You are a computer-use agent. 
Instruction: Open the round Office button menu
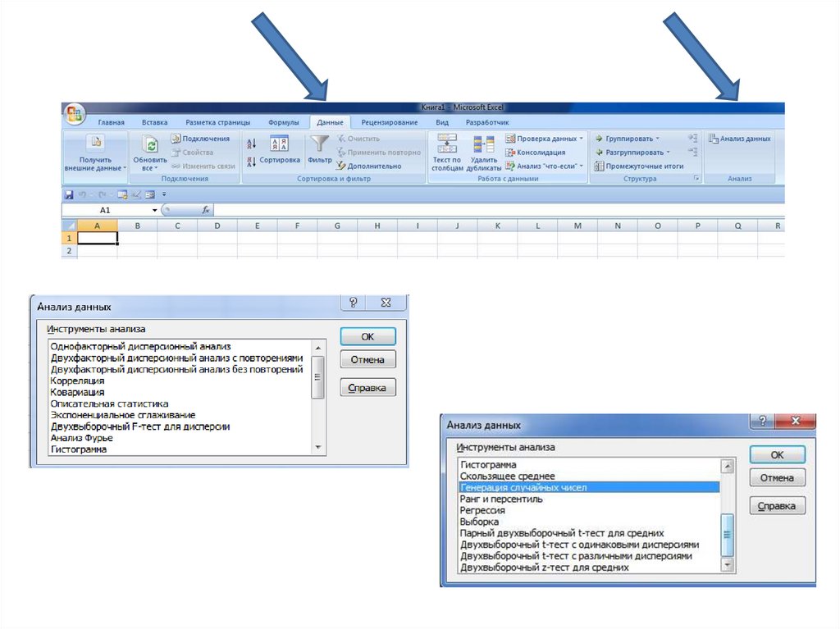click(75, 114)
